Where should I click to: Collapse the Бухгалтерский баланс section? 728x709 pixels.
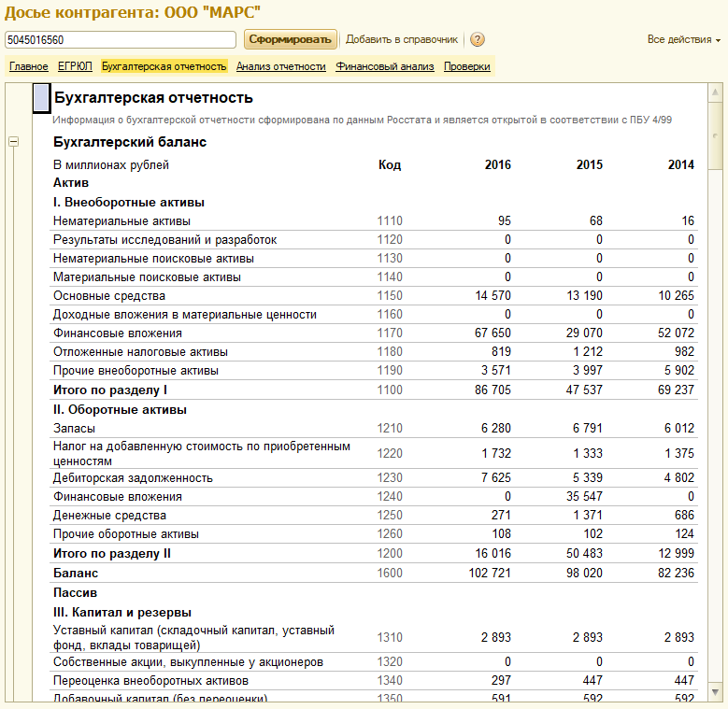click(13, 142)
